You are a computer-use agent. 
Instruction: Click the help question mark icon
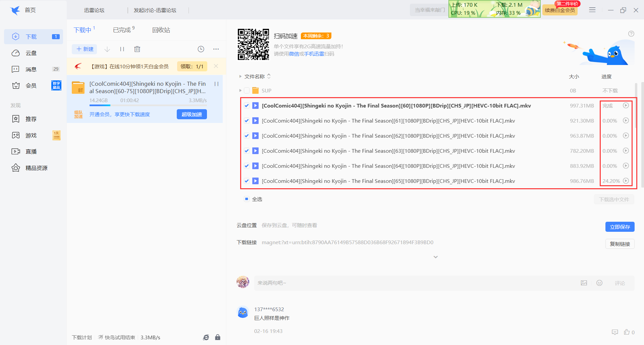631,34
